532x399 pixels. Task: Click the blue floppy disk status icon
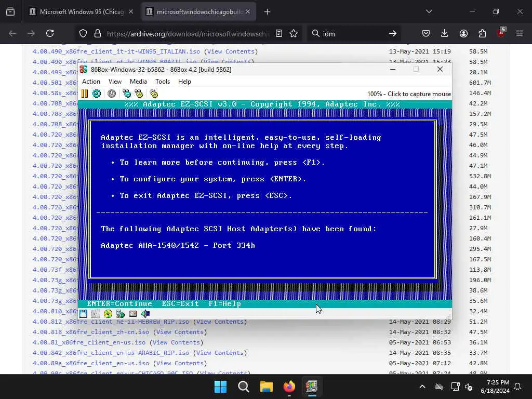point(83,314)
